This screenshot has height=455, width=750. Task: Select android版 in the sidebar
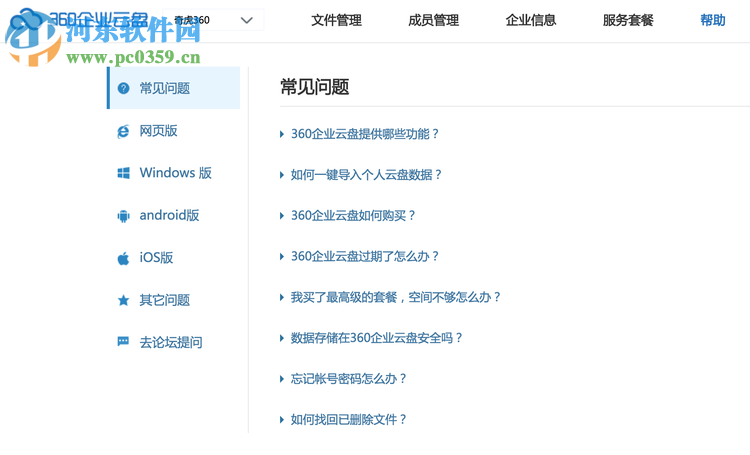(x=169, y=215)
